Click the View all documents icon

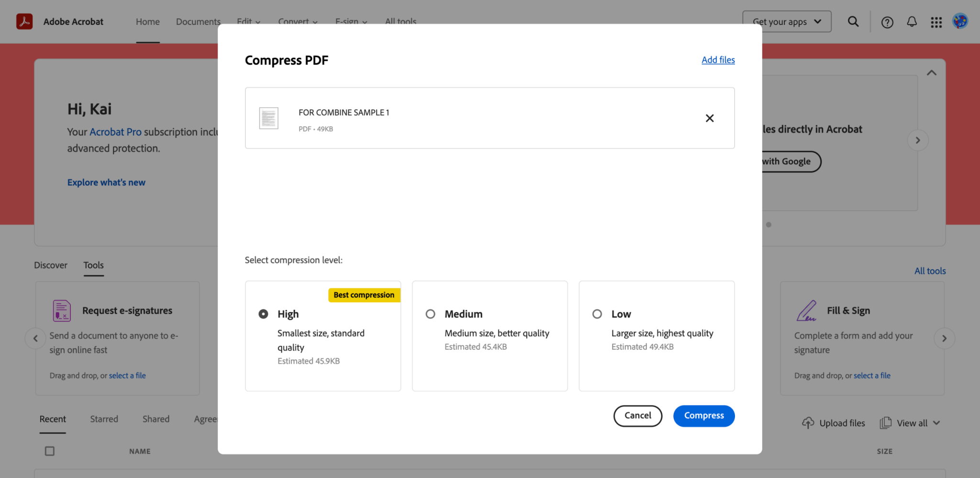tap(886, 423)
